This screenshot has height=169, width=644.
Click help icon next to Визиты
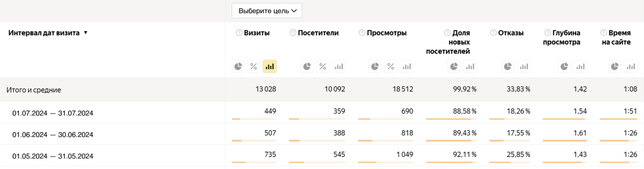point(239,33)
